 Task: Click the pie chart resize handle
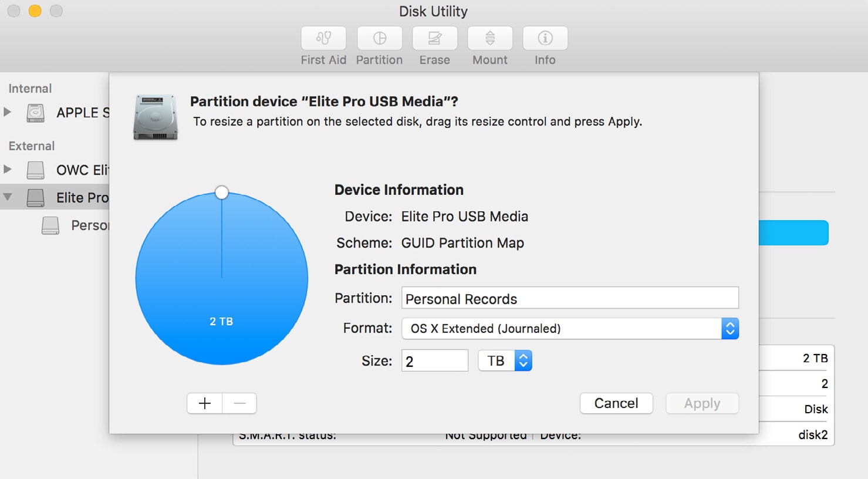221,193
